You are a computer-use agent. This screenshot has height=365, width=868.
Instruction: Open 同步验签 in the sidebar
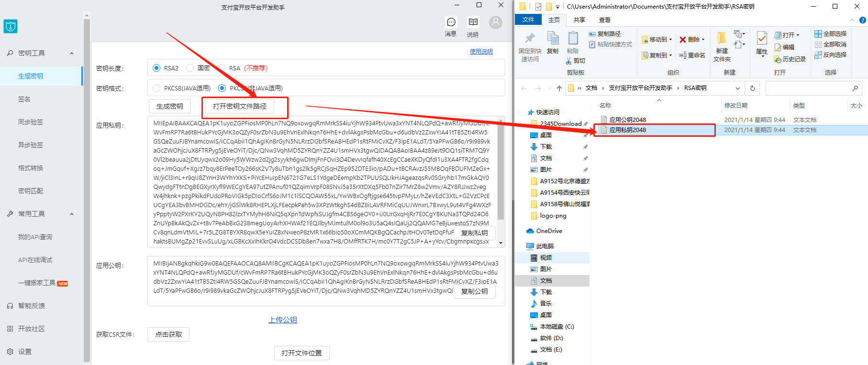[31, 122]
